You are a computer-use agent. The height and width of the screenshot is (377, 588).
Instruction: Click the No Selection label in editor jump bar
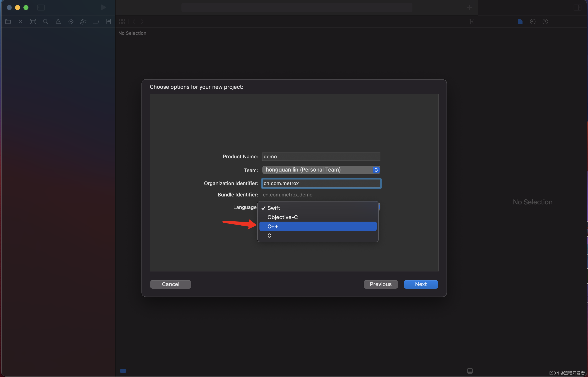coord(132,33)
